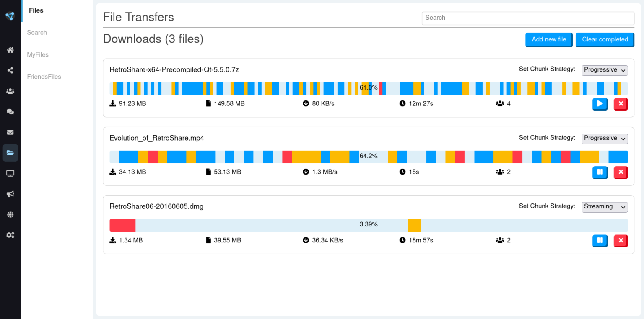Click the file size icon beside 149.58 MB
This screenshot has width=644, height=319.
click(208, 103)
